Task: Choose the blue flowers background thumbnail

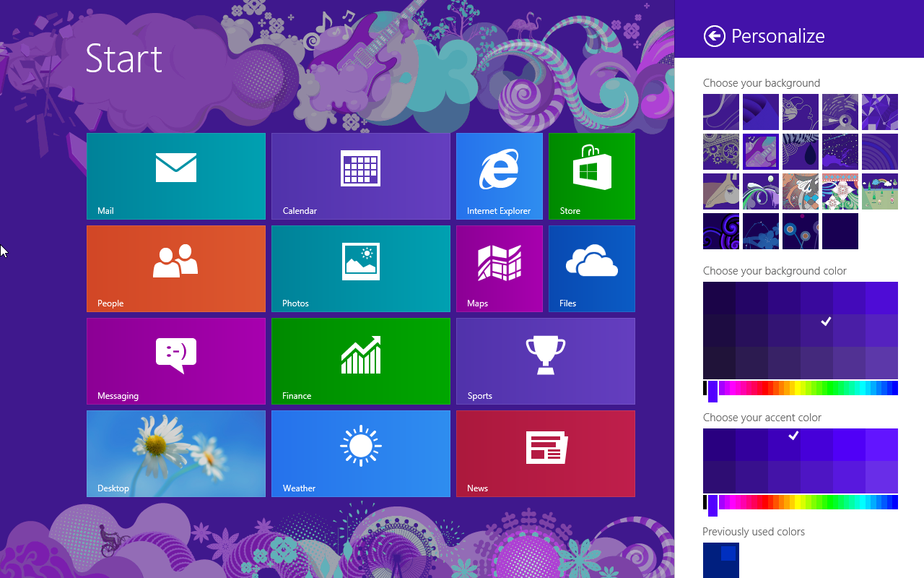Action: pyautogui.click(x=761, y=231)
